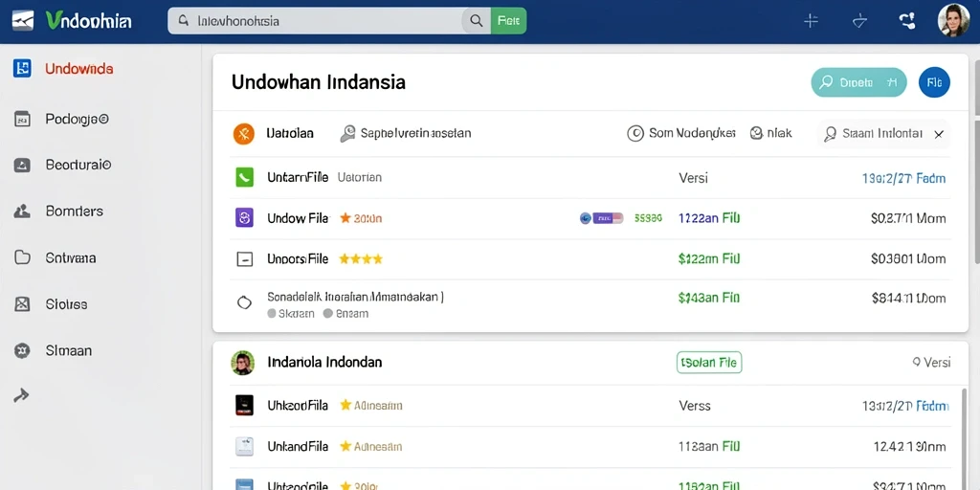Image resolution: width=980 pixels, height=490 pixels.
Task: Open Podogje in the sidebar
Action: point(78,118)
